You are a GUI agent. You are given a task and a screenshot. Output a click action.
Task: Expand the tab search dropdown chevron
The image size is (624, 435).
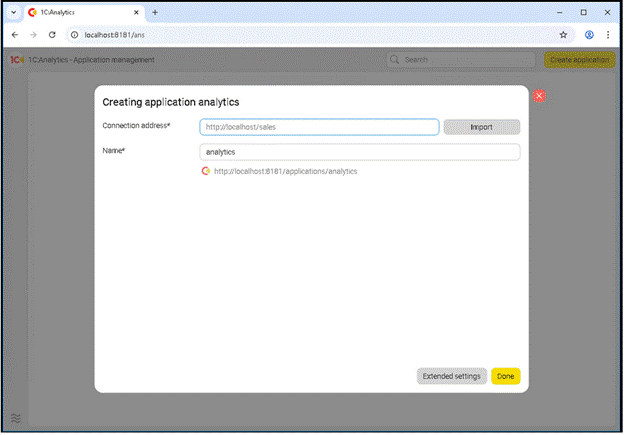tap(13, 12)
